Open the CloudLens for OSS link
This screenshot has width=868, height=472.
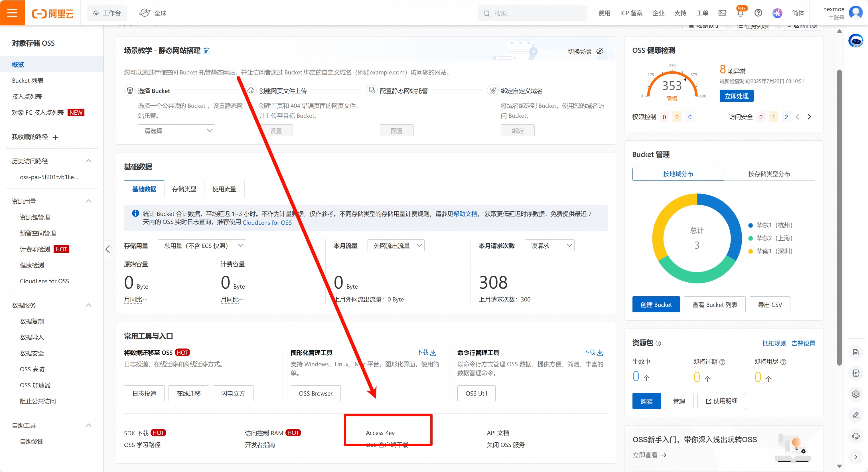tap(267, 222)
